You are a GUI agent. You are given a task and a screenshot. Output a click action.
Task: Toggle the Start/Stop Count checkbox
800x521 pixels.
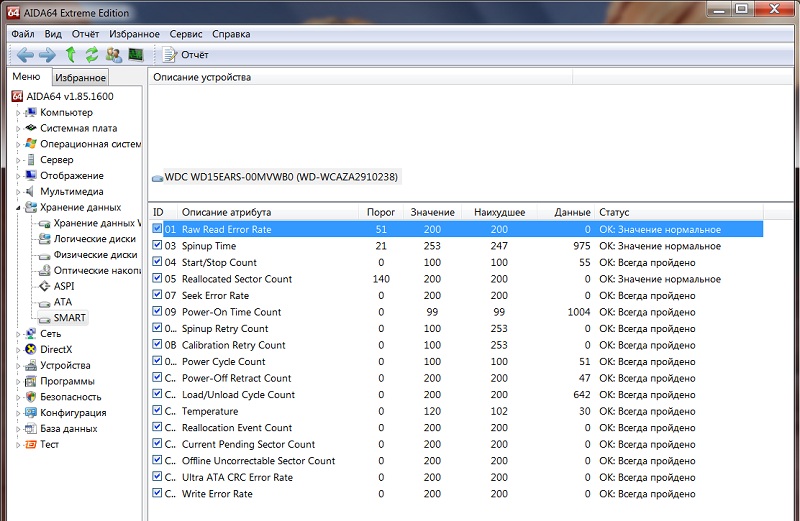(157, 262)
